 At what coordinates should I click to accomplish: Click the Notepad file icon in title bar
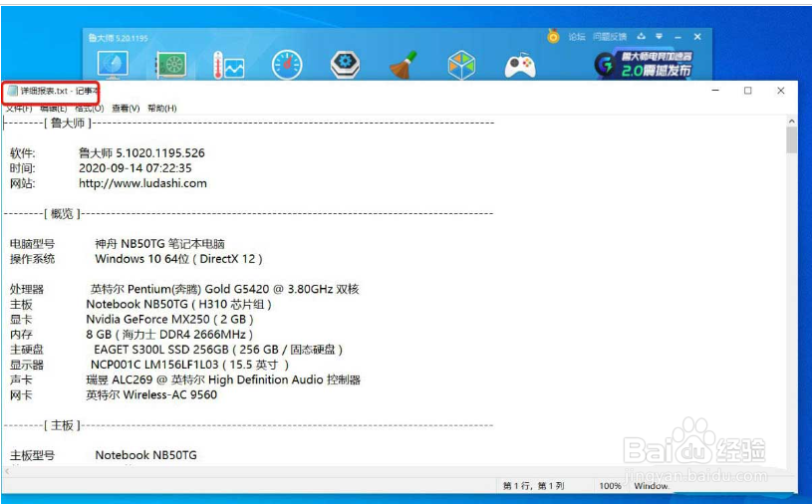[x=12, y=91]
